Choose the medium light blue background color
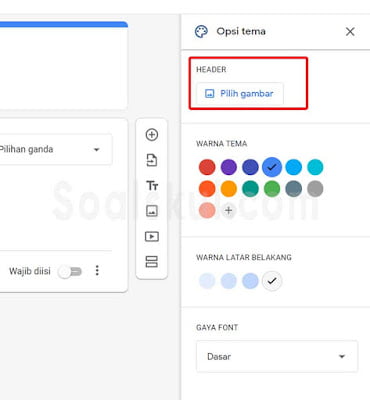The height and width of the screenshot is (400, 370). point(229,281)
